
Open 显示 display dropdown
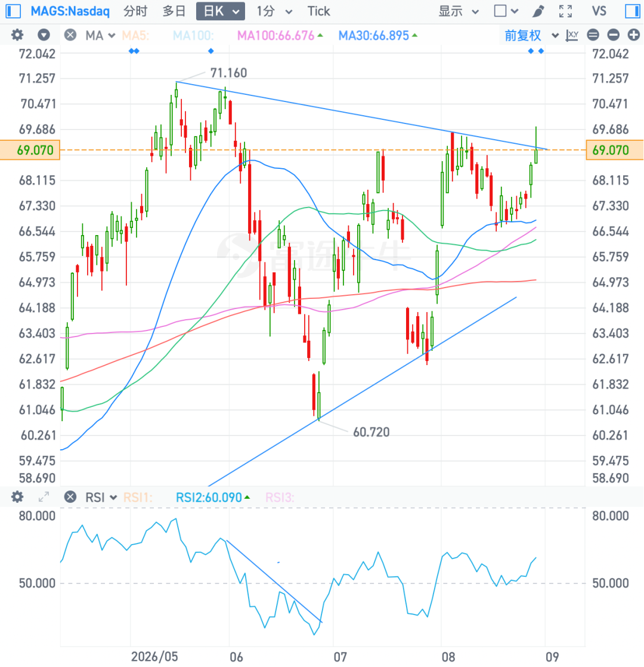pyautogui.click(x=459, y=11)
